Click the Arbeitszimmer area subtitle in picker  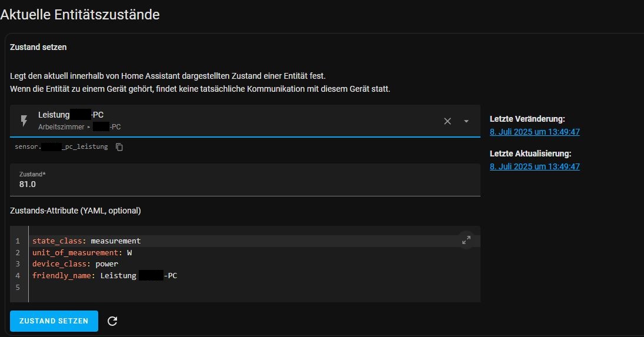click(x=61, y=127)
